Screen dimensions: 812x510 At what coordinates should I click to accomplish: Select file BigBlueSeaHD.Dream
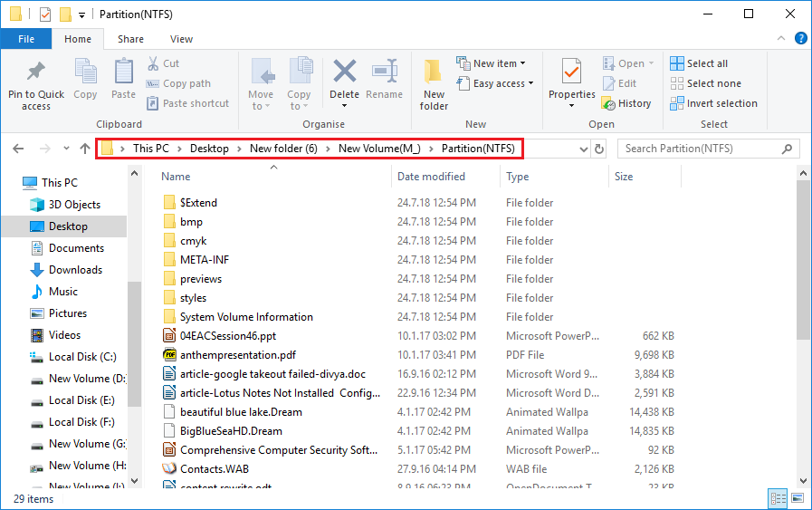click(x=231, y=431)
